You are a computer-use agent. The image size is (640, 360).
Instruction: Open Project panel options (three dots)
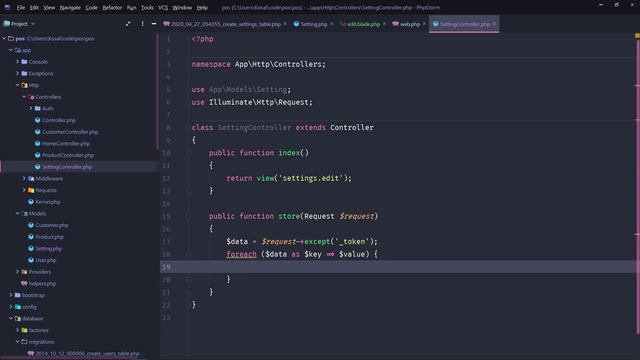(142, 24)
